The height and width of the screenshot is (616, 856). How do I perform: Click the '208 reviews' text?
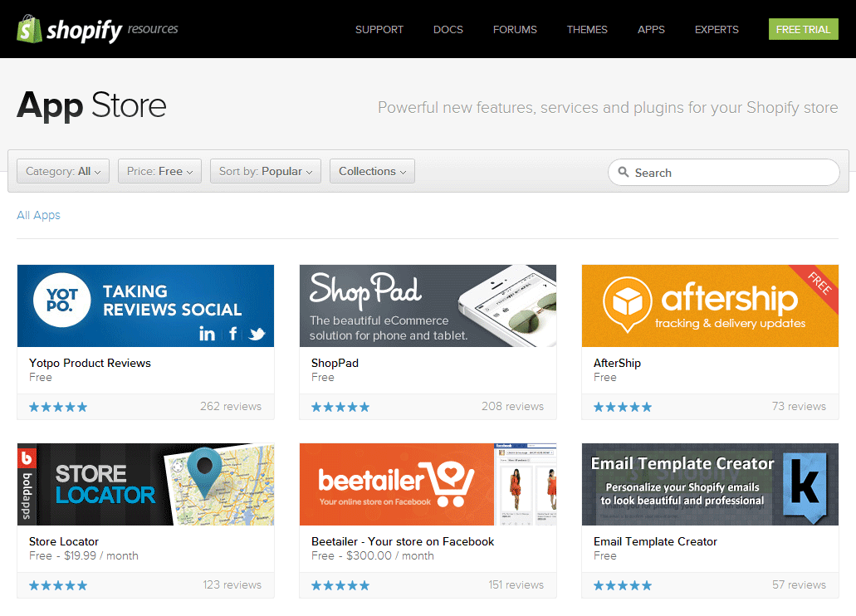tap(512, 406)
